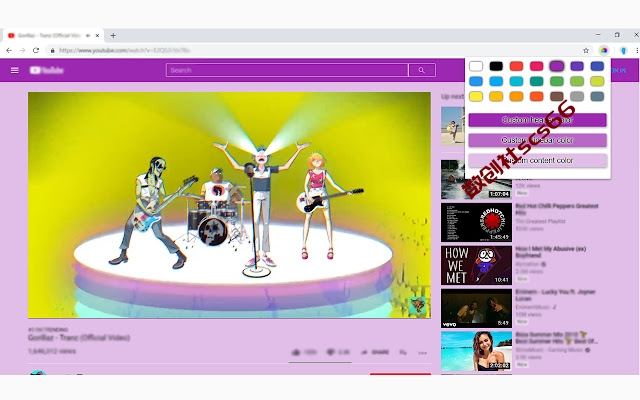This screenshot has width=640, height=400.
Task: Pick the white color swatch
Action: tap(476, 66)
